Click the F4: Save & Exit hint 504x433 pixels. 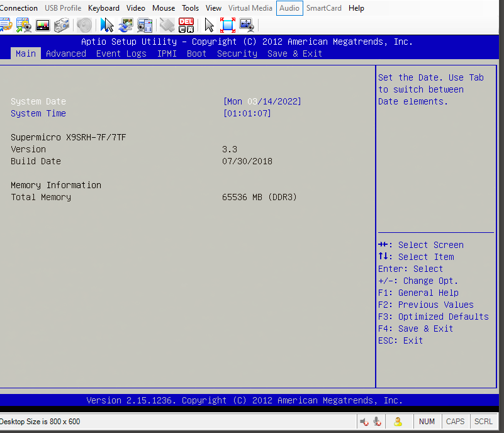(x=415, y=329)
